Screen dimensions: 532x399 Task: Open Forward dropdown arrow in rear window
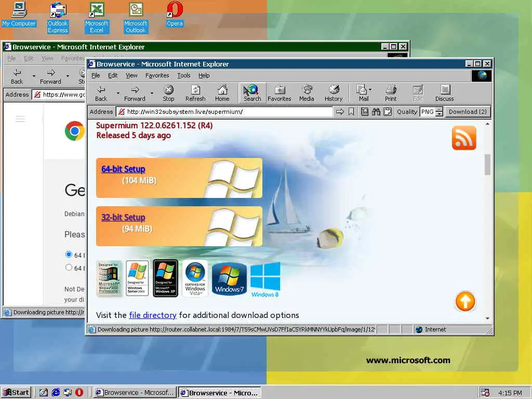click(68, 76)
